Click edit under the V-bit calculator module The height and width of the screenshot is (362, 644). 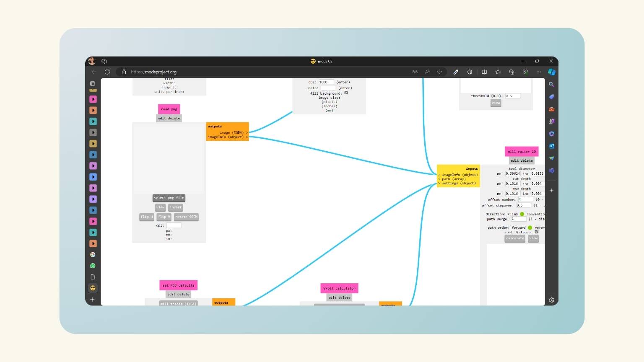pyautogui.click(x=332, y=298)
